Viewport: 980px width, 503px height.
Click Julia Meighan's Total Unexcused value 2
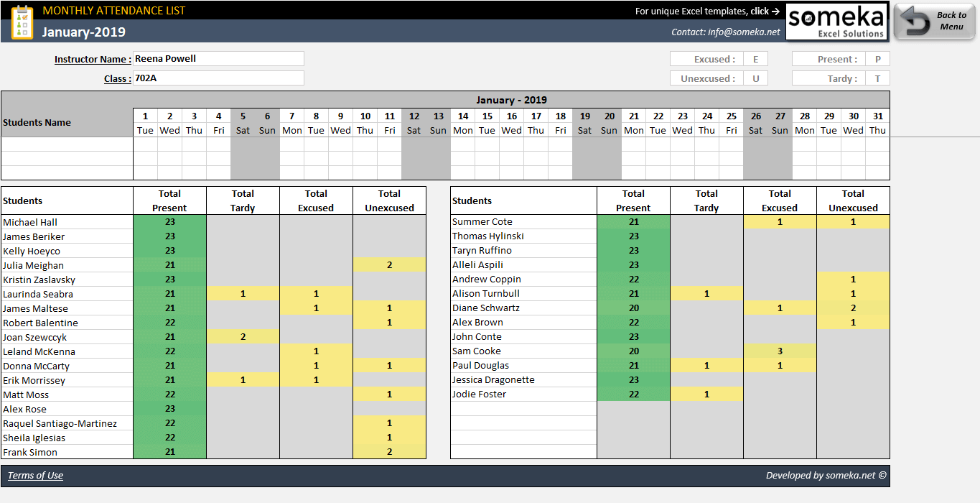tap(389, 265)
